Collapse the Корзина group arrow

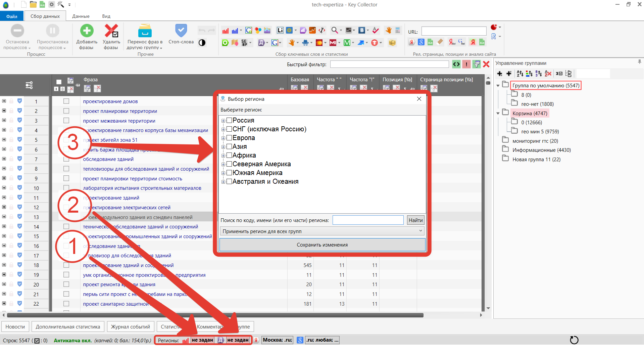tap(498, 114)
